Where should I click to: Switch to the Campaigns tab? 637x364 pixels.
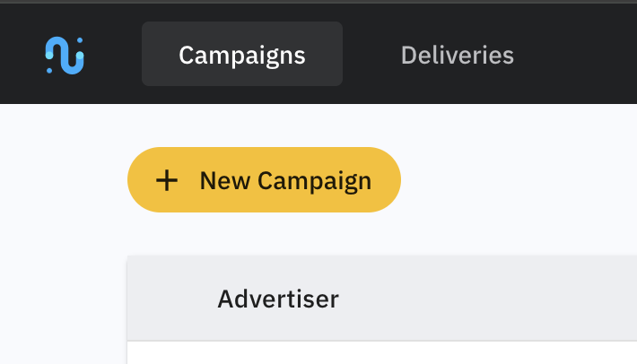(242, 55)
